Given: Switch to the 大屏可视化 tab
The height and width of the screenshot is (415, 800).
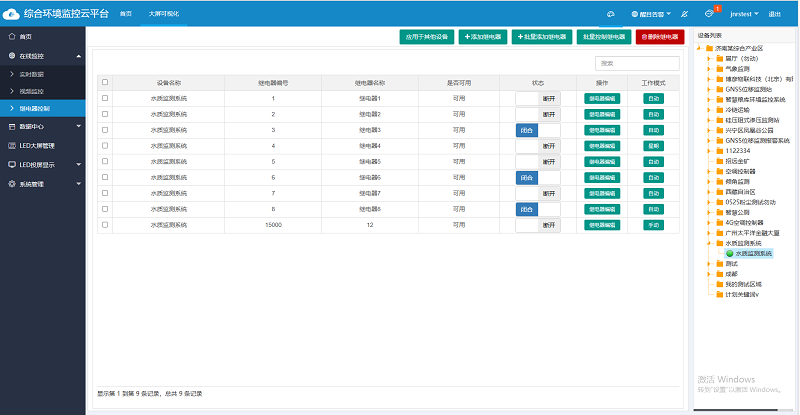Looking at the screenshot, I should [x=164, y=14].
